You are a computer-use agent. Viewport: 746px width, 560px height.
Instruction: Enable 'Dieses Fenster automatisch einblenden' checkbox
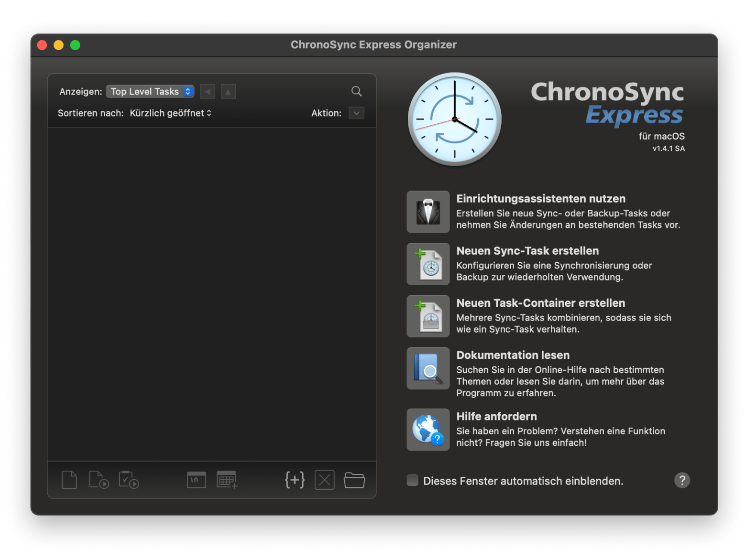412,480
